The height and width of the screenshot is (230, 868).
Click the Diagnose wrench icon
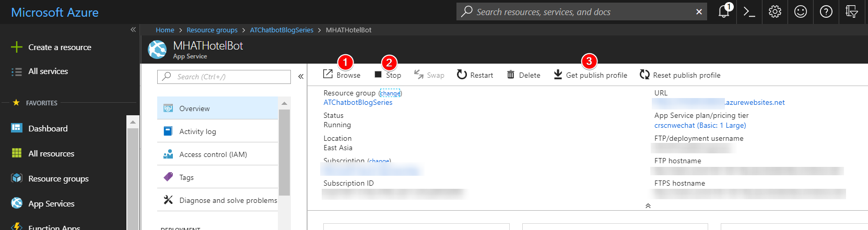(x=168, y=200)
